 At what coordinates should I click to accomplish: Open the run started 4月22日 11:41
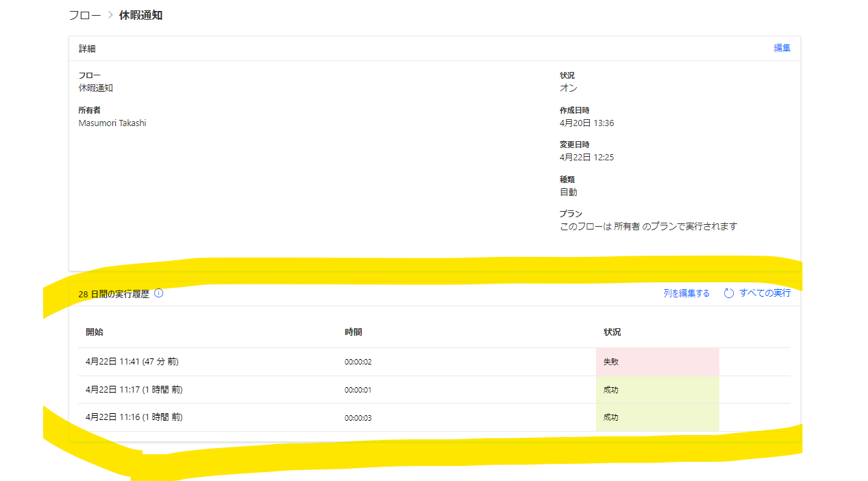(132, 362)
